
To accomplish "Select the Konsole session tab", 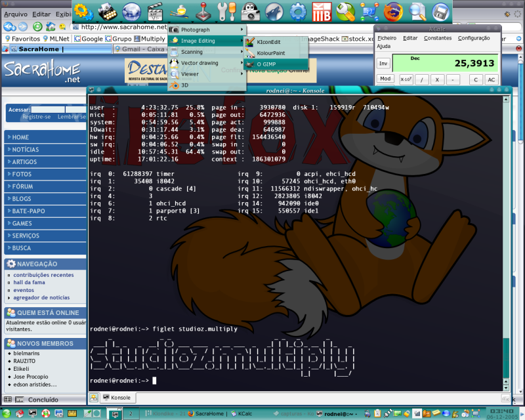I will click(117, 398).
